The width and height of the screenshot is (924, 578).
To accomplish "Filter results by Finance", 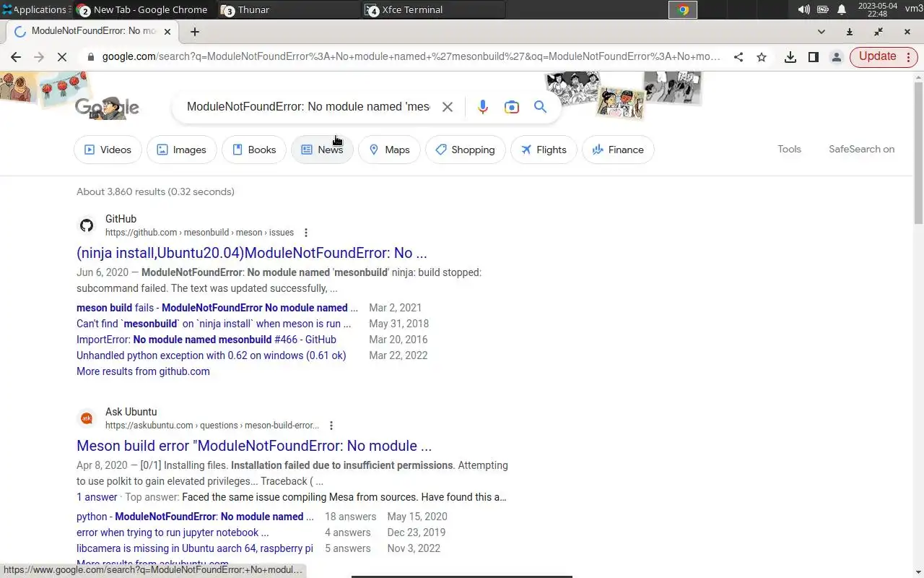I will coord(618,150).
